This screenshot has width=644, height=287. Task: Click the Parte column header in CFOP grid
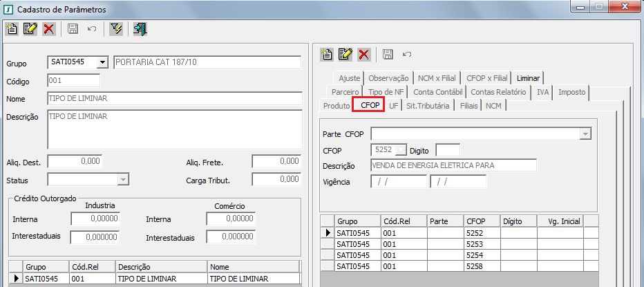coord(446,221)
